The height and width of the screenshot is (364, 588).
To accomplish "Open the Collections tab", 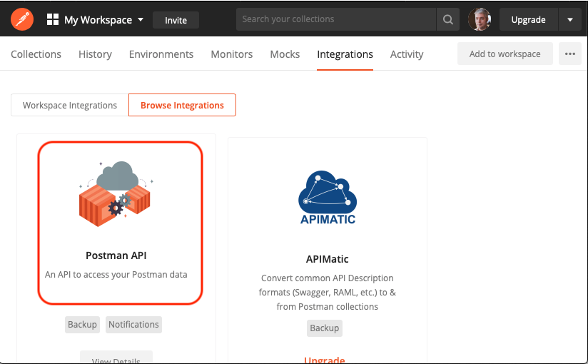I will [x=36, y=54].
